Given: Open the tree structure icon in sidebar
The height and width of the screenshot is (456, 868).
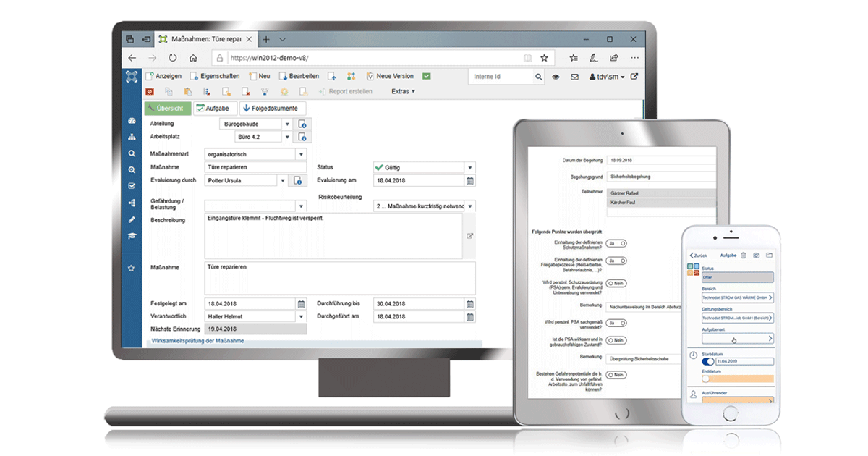Looking at the screenshot, I should tap(132, 203).
